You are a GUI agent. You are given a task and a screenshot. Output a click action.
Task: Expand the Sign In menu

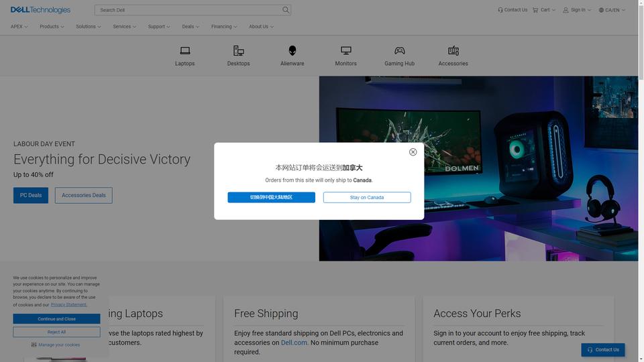point(577,10)
